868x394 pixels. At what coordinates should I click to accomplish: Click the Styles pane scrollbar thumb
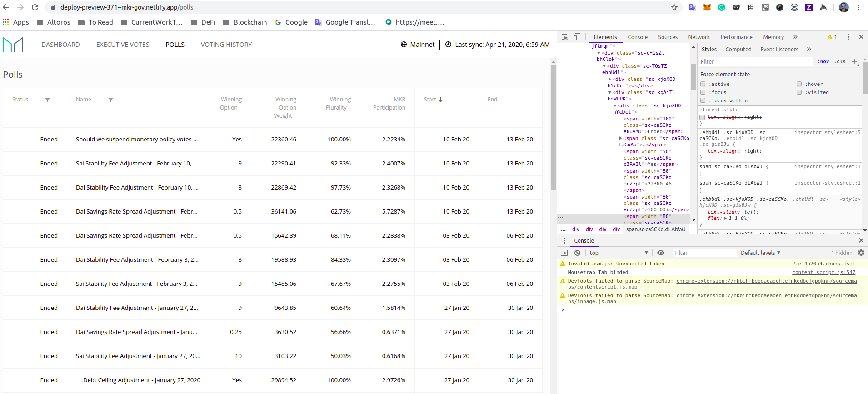point(864,78)
